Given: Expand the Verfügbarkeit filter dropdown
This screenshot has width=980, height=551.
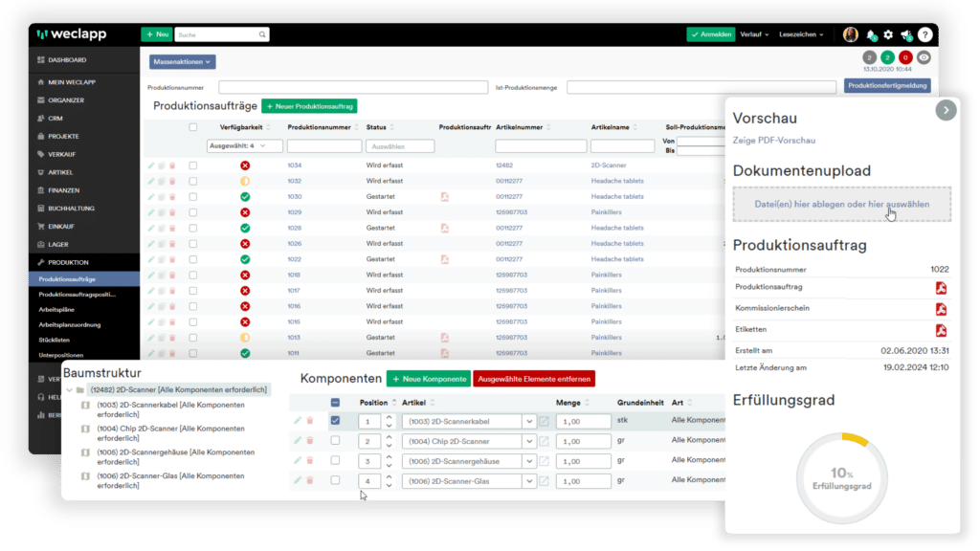Looking at the screenshot, I should point(244,146).
